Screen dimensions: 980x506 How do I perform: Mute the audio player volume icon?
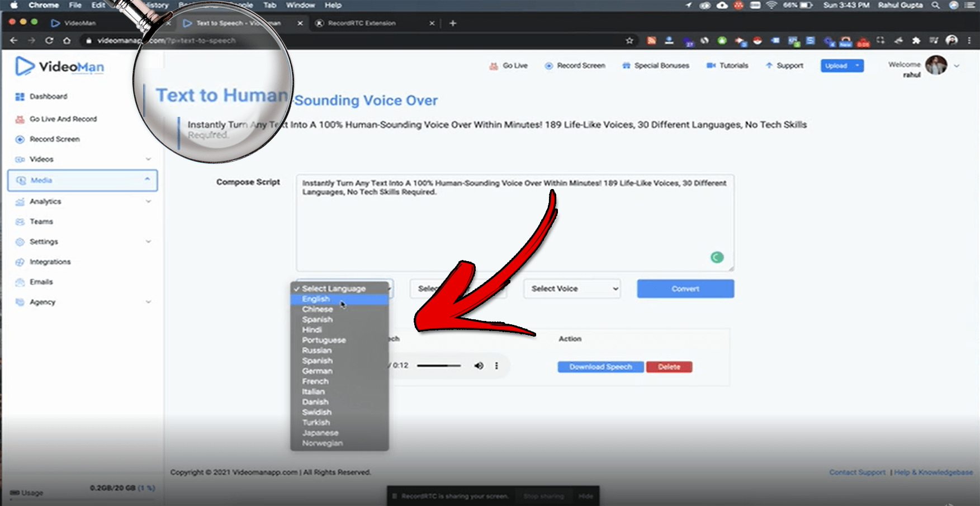coord(479,366)
